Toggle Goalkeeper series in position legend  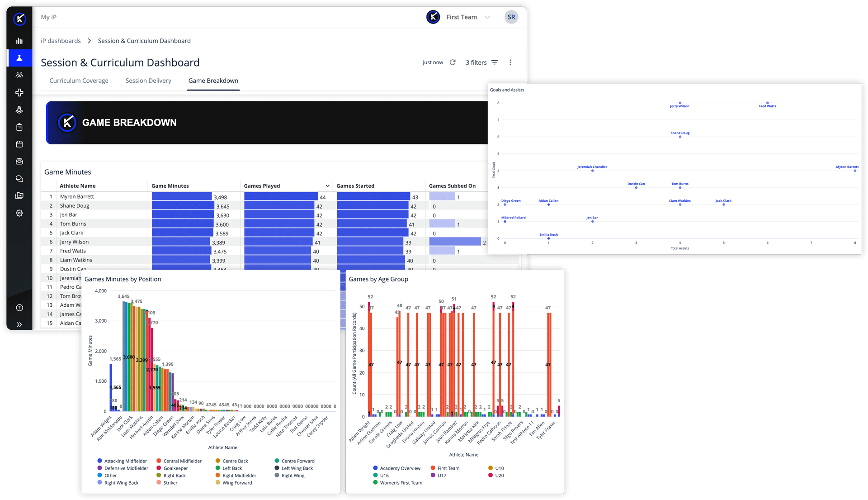[x=172, y=468]
